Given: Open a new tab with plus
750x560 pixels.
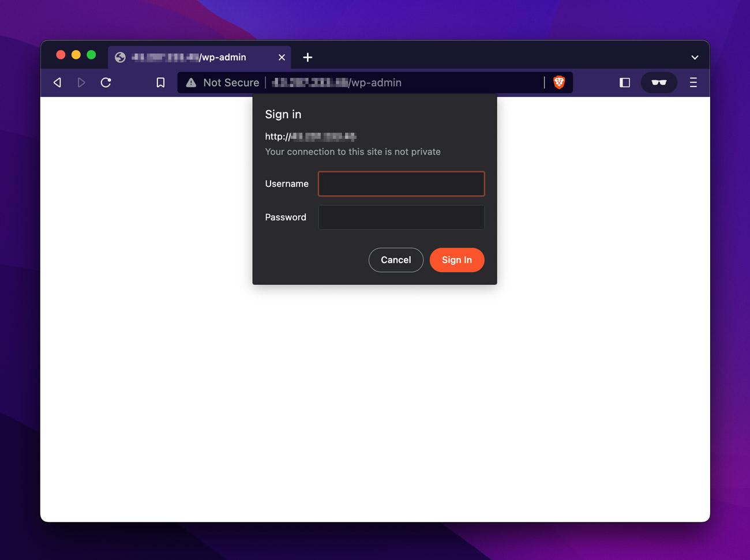Looking at the screenshot, I should [x=307, y=57].
